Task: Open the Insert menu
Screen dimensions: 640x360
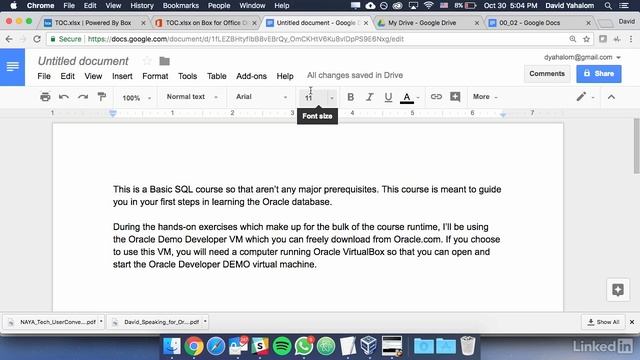Action: point(122,76)
